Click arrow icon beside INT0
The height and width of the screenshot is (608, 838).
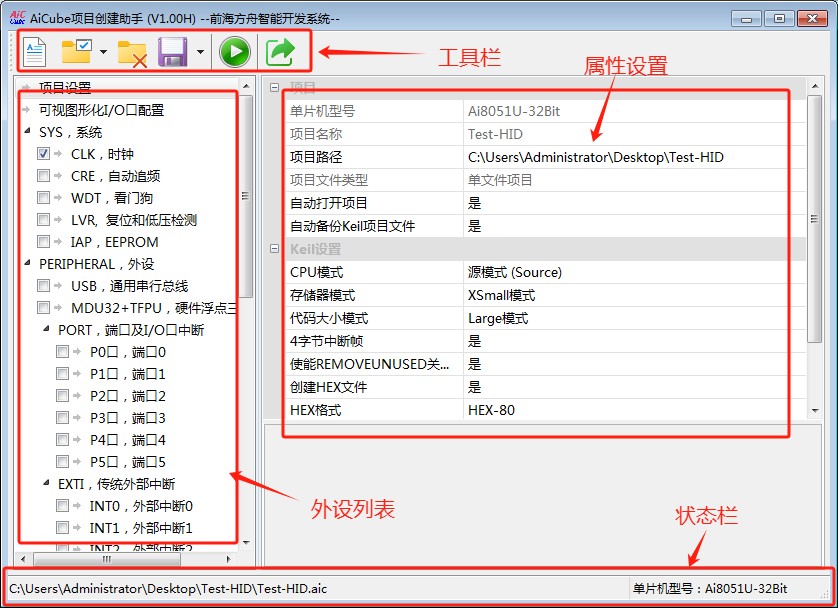(77, 505)
